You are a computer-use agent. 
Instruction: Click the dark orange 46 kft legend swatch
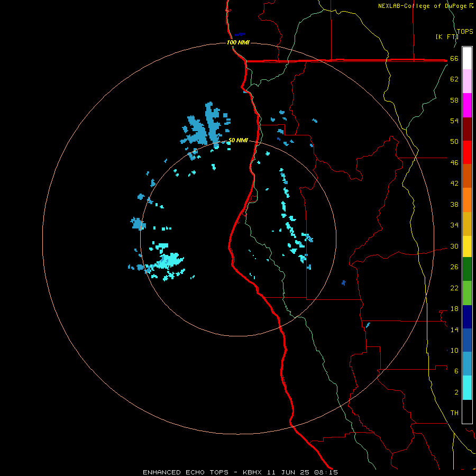(467, 176)
